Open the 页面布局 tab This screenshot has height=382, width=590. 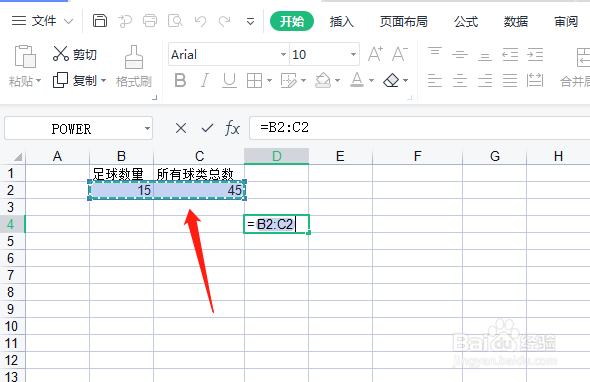[x=403, y=21]
